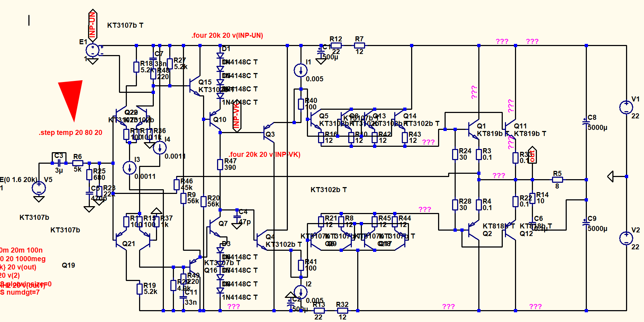Select the R28 30 resistor symbol

[455, 205]
